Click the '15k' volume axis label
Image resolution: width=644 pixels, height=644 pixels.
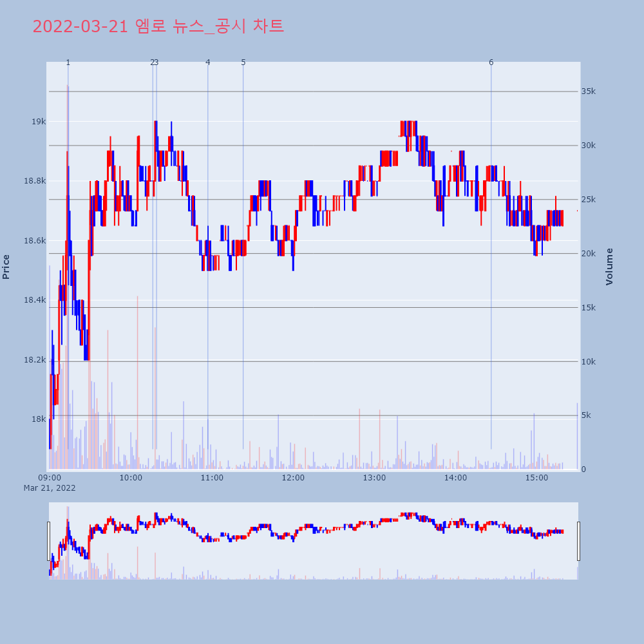pyautogui.click(x=588, y=308)
